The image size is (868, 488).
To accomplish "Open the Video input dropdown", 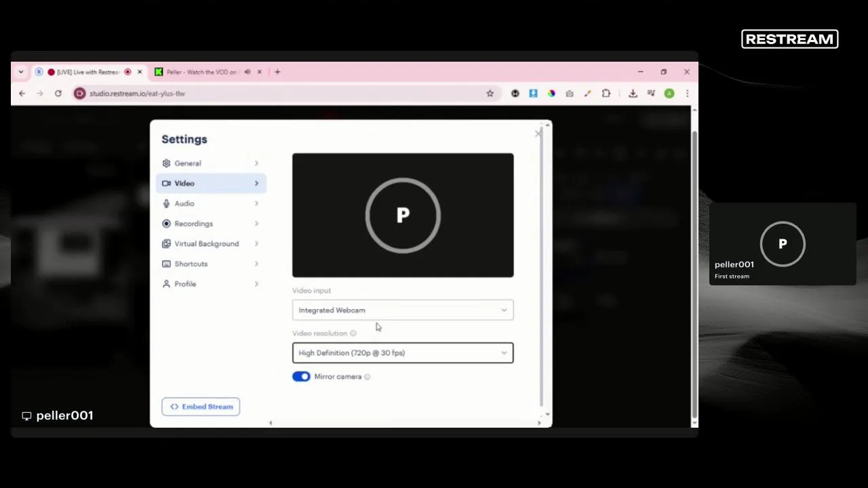I will coord(403,310).
